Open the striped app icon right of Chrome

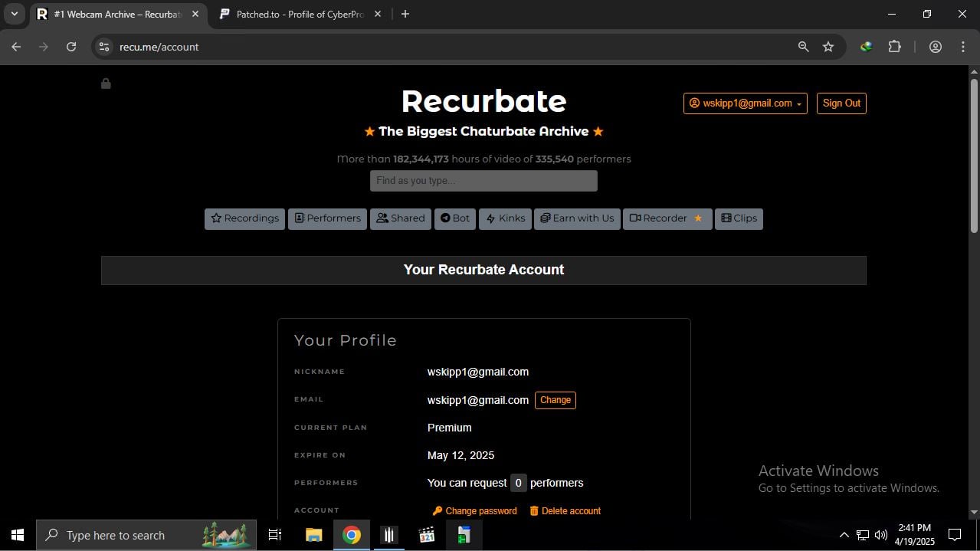click(x=389, y=535)
